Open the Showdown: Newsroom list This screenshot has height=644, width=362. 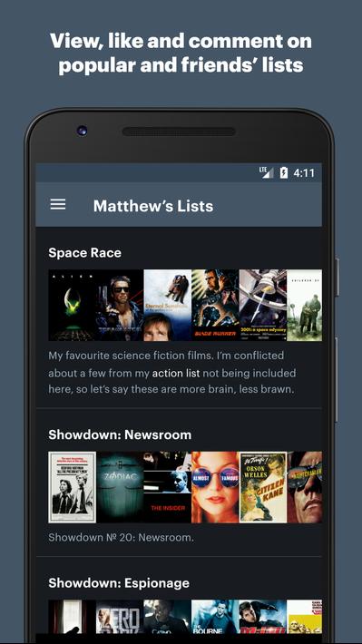[120, 434]
